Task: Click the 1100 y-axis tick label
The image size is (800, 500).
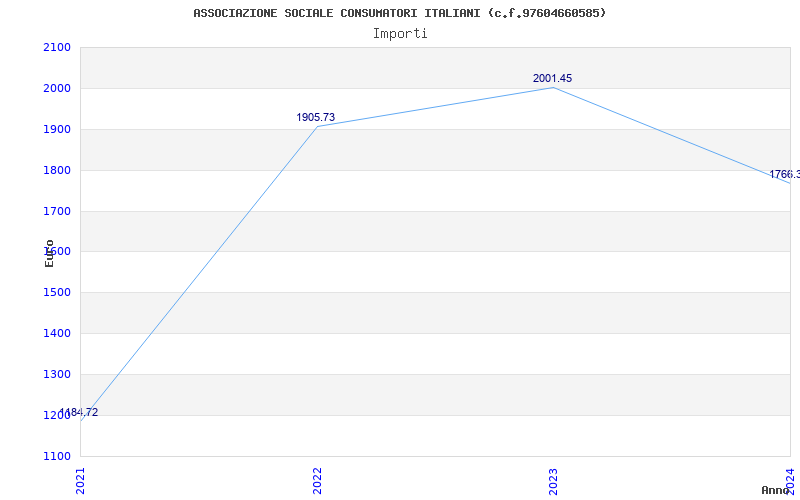Action: click(57, 456)
